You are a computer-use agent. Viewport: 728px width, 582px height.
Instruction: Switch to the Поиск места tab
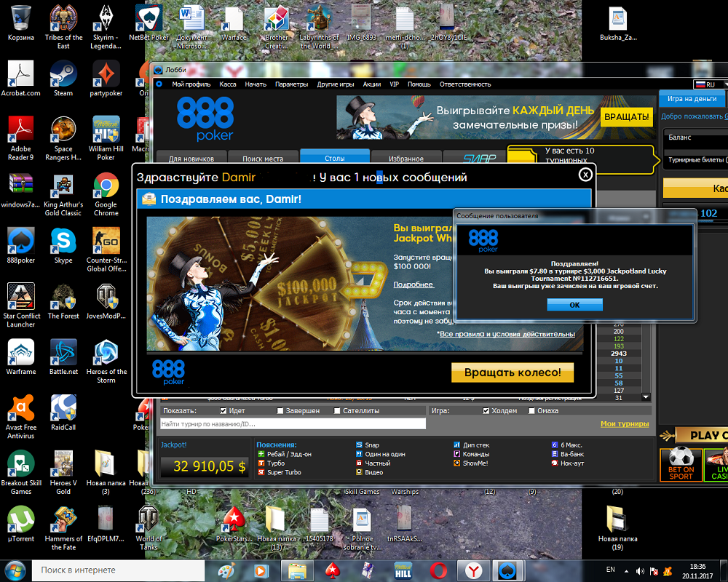point(263,158)
